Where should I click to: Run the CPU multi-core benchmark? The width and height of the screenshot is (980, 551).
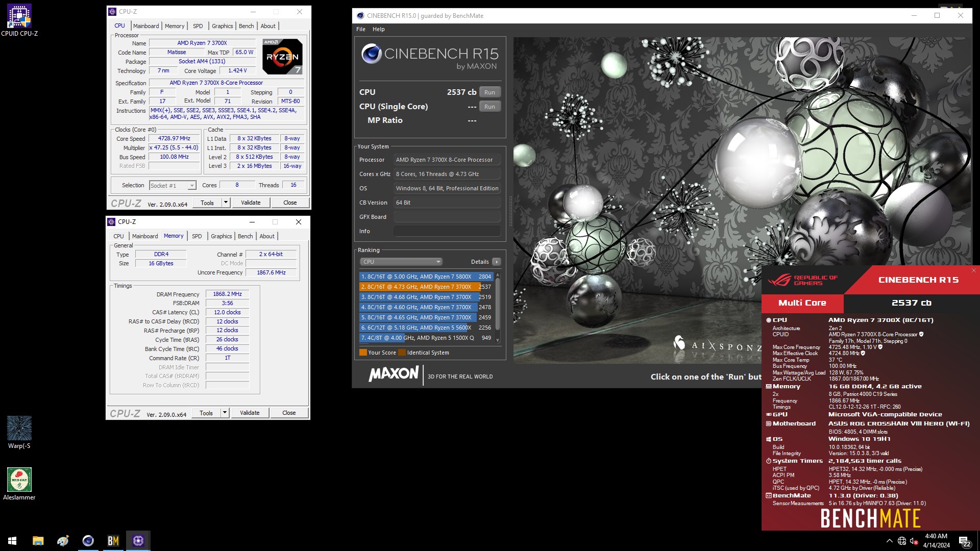[489, 92]
